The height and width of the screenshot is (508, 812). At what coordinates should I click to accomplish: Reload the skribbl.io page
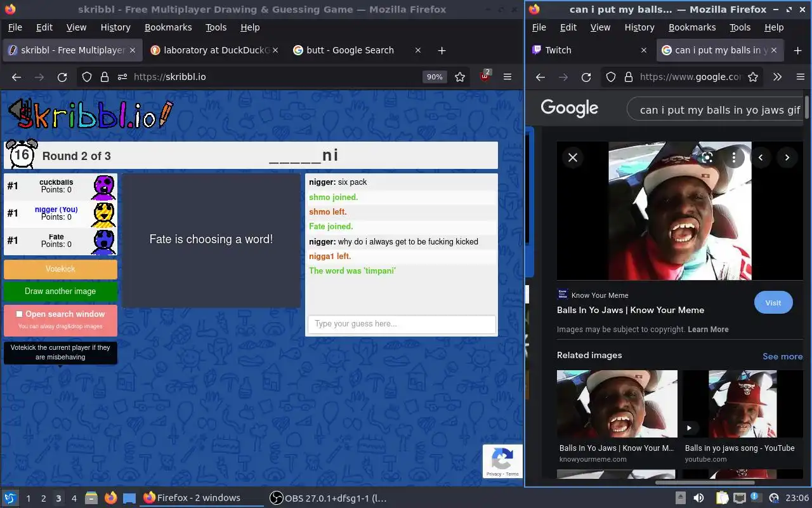coord(62,77)
